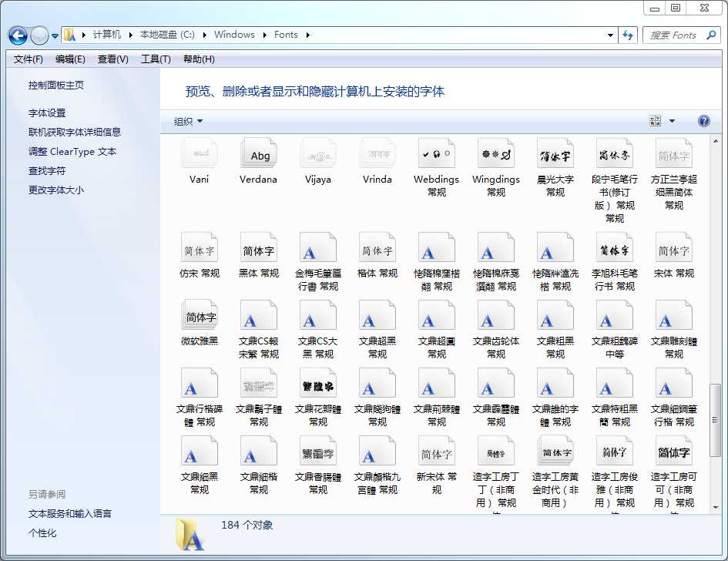Image resolution: width=728 pixels, height=561 pixels.
Task: Click the scrollbar up arrow
Action: 715,141
